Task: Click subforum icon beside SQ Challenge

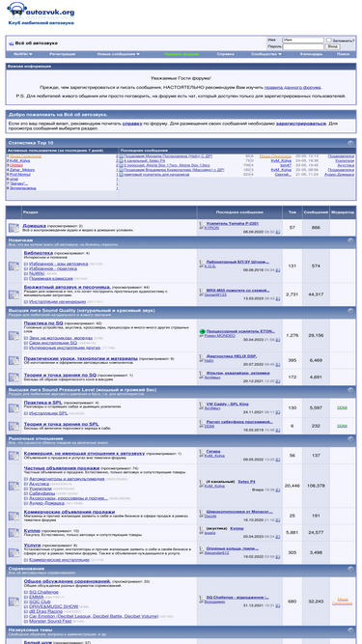Action: pos(26,592)
